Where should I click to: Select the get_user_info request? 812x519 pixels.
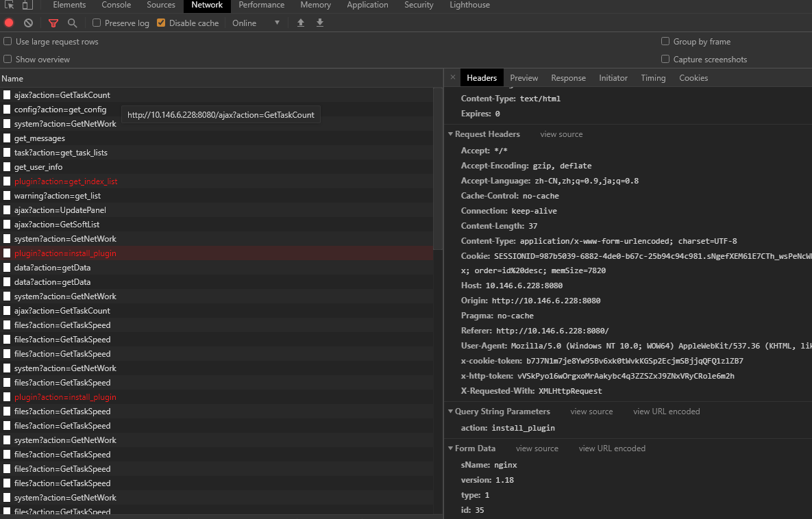pyautogui.click(x=217, y=166)
